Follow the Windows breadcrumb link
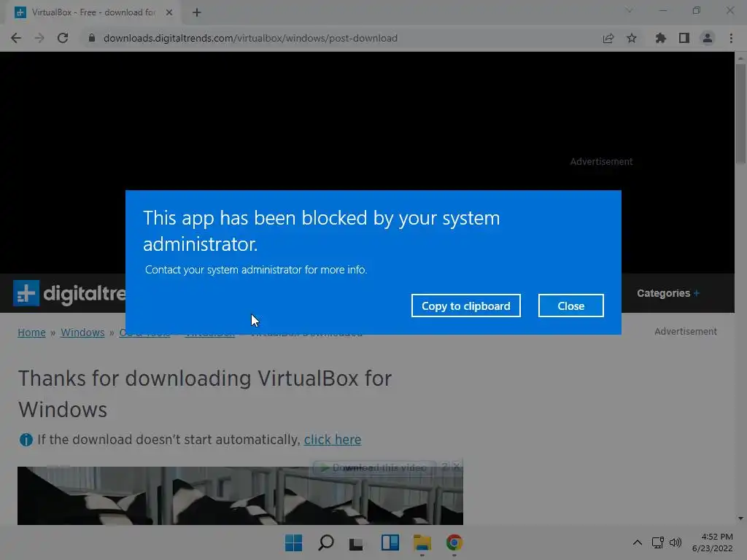747x560 pixels. 82,332
